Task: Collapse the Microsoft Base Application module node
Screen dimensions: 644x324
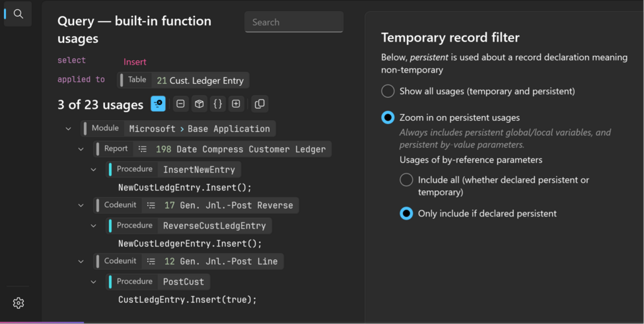Action: tap(68, 129)
